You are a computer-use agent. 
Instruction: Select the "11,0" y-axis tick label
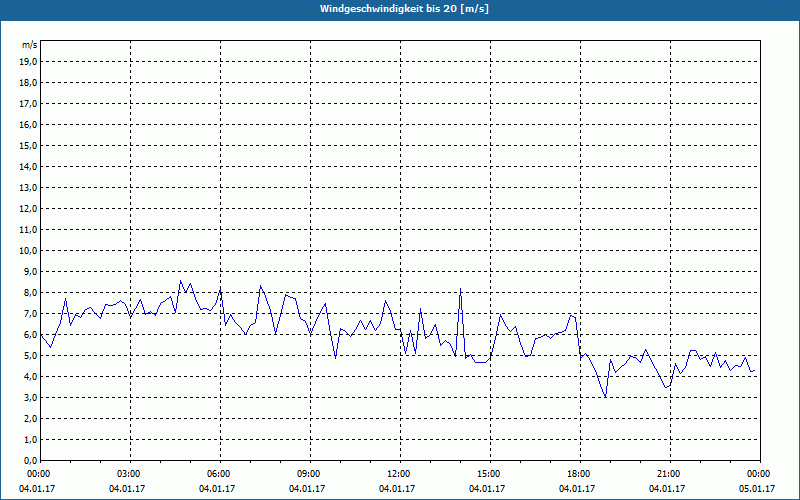28,230
